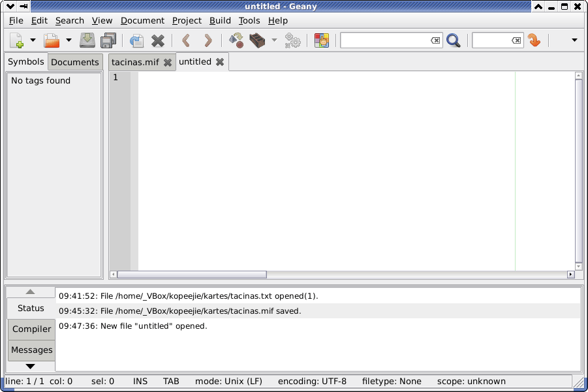This screenshot has width=588, height=392.
Task: Click the horizontal scrollbar thumb in editor
Action: tap(192, 275)
